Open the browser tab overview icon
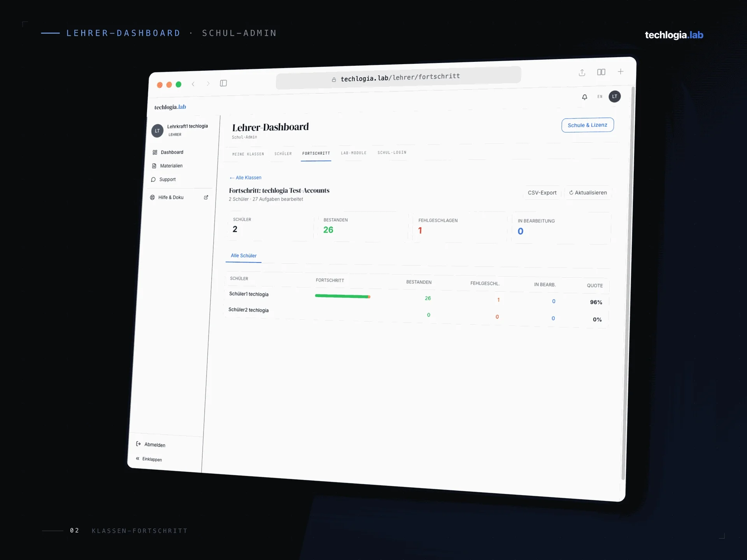 click(x=601, y=72)
